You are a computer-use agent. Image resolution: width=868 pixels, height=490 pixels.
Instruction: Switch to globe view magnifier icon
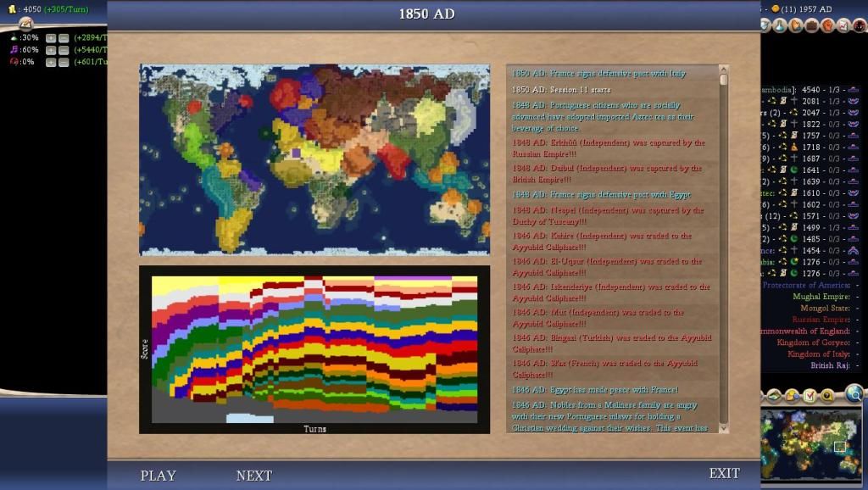tap(854, 393)
